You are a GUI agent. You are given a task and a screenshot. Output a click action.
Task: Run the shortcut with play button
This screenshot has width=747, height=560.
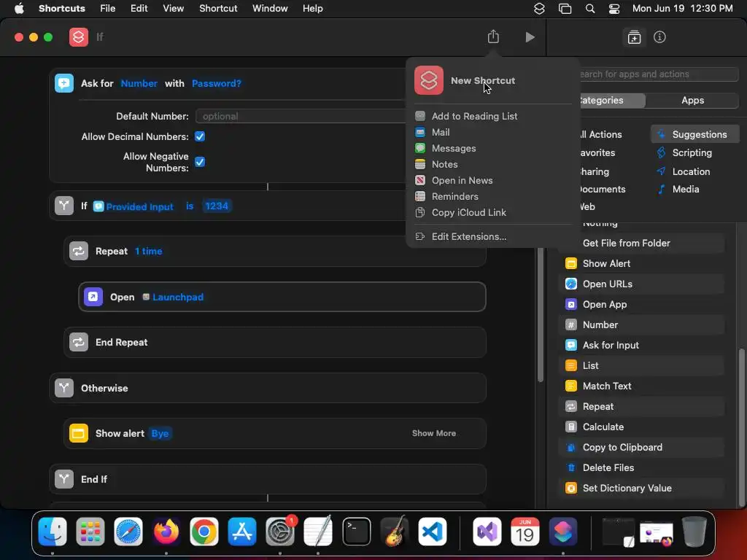530,37
